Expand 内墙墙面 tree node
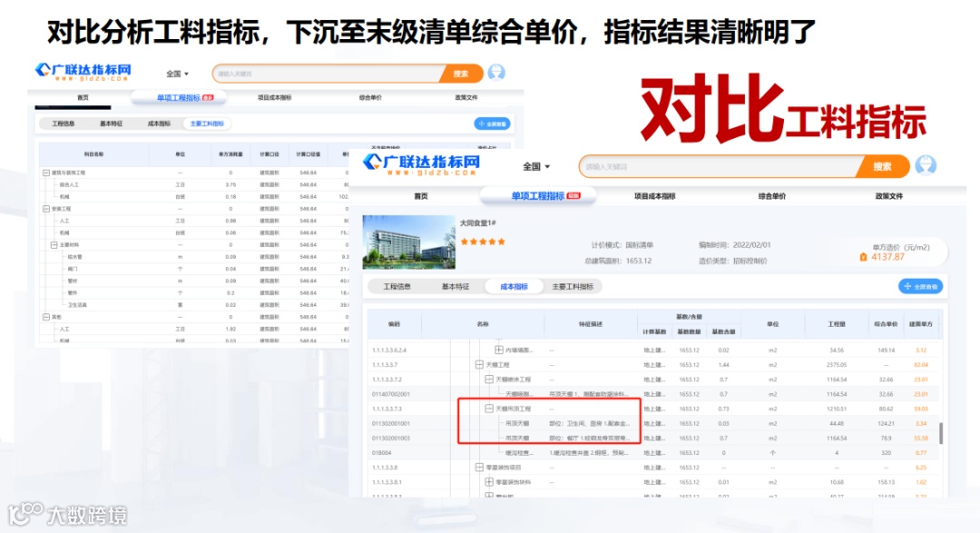Viewport: 980px width, 533px height. pyautogui.click(x=499, y=350)
